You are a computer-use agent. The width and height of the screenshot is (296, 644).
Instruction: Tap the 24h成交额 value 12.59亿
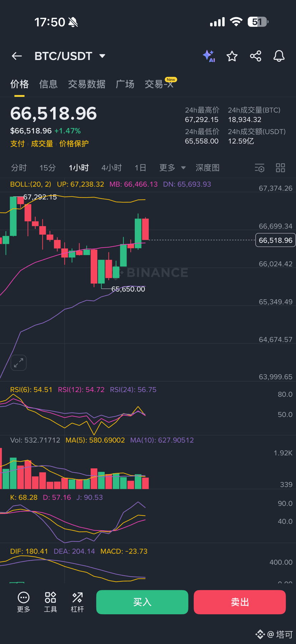coord(241,141)
